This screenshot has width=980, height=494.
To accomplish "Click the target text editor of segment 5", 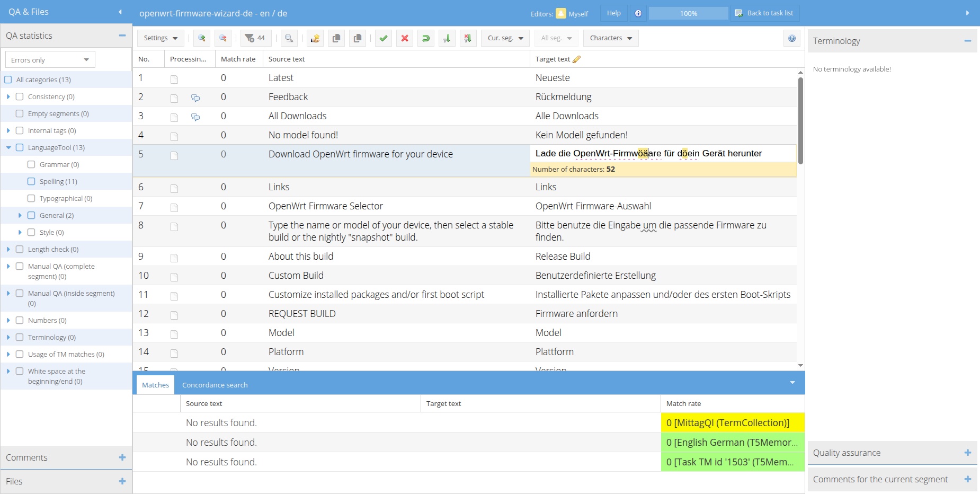I will click(x=662, y=154).
